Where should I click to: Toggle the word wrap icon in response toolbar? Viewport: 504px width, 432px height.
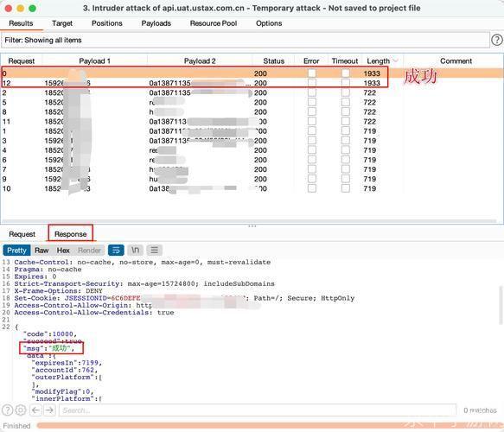pyautogui.click(x=116, y=250)
